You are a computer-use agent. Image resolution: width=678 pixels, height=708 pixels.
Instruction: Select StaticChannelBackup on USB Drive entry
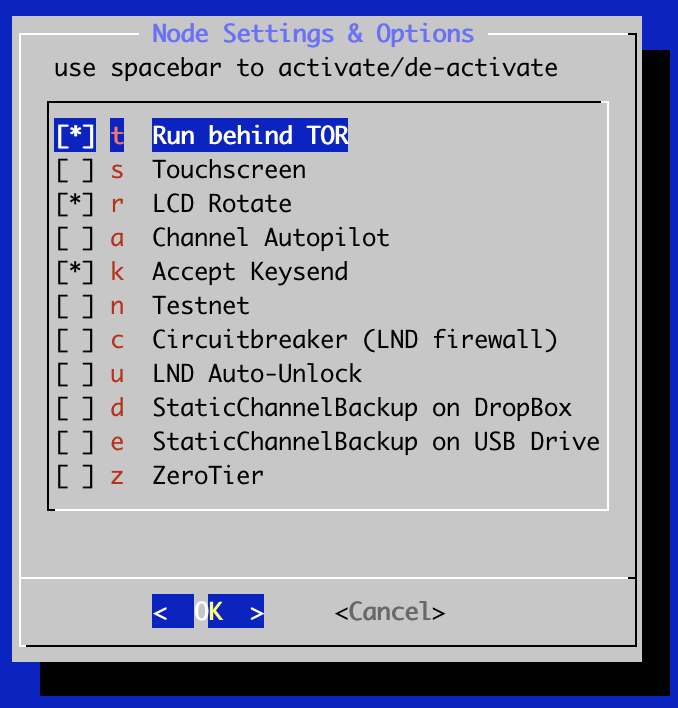click(376, 442)
